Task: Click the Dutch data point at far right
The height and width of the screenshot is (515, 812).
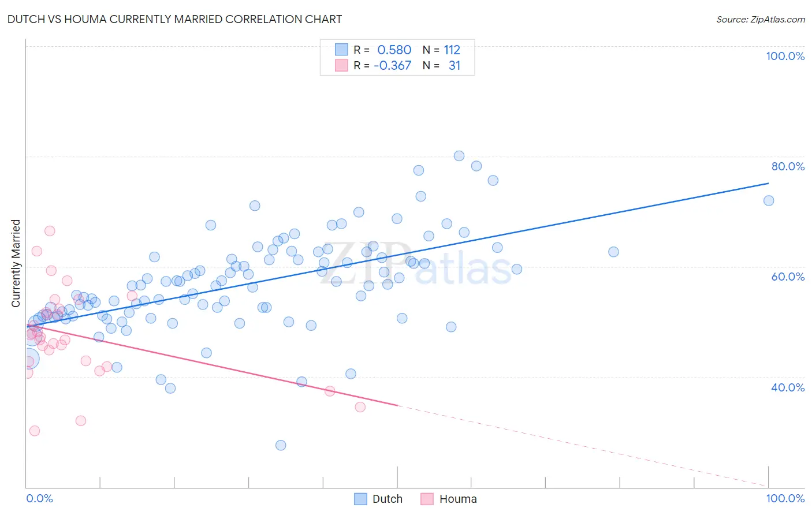Action: pos(769,201)
